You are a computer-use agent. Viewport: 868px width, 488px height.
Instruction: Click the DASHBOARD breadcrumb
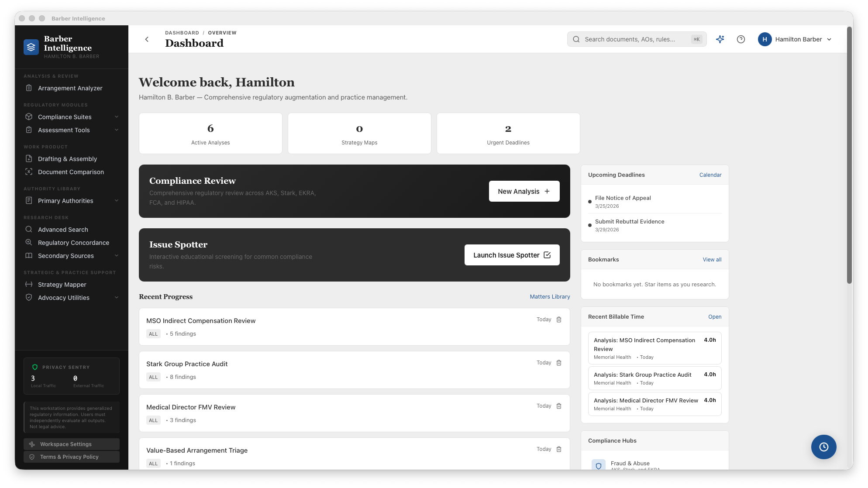[182, 33]
